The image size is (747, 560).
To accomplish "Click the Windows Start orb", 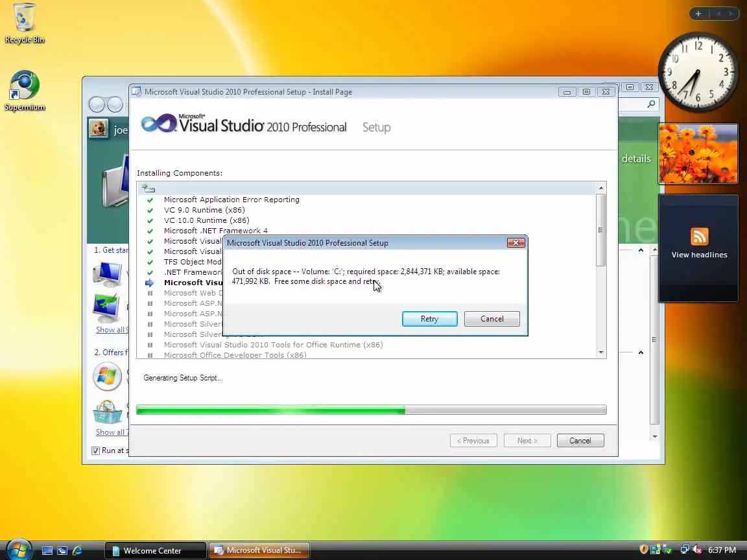I will point(19,550).
